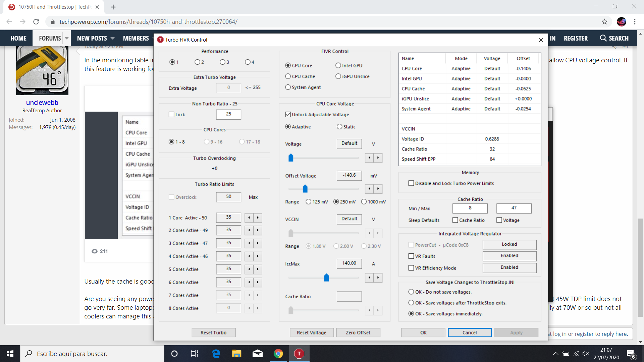The height and width of the screenshot is (362, 644).
Task: Click the IccMax slider handle
Action: [326, 278]
